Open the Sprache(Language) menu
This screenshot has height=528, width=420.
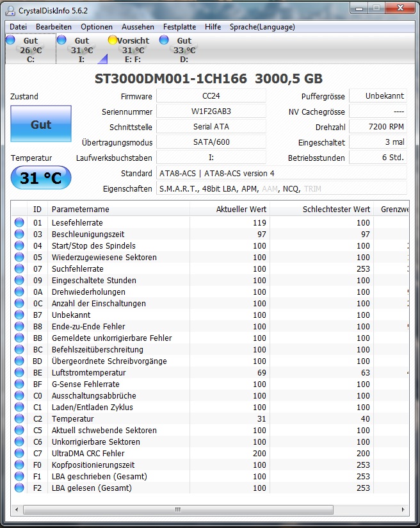click(262, 27)
